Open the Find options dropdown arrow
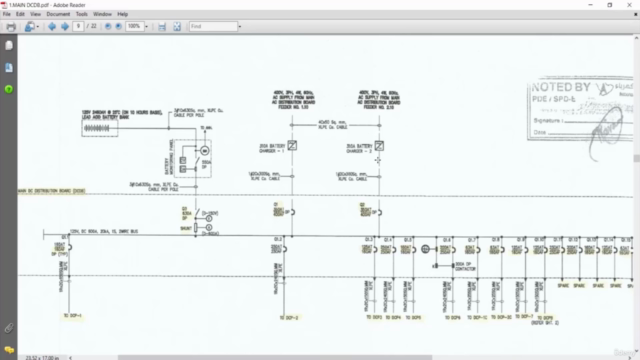Image resolution: width=640 pixels, height=360 pixels. [x=240, y=27]
